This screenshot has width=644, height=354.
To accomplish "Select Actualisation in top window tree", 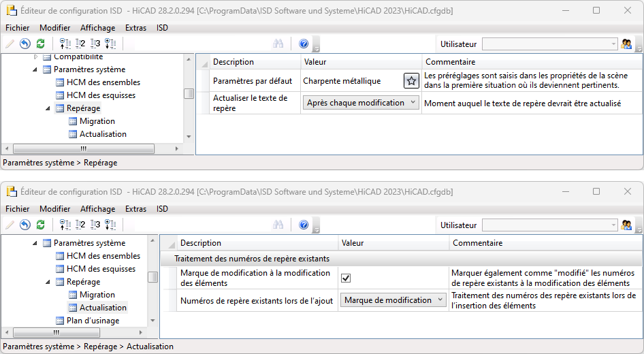I will 103,134.
